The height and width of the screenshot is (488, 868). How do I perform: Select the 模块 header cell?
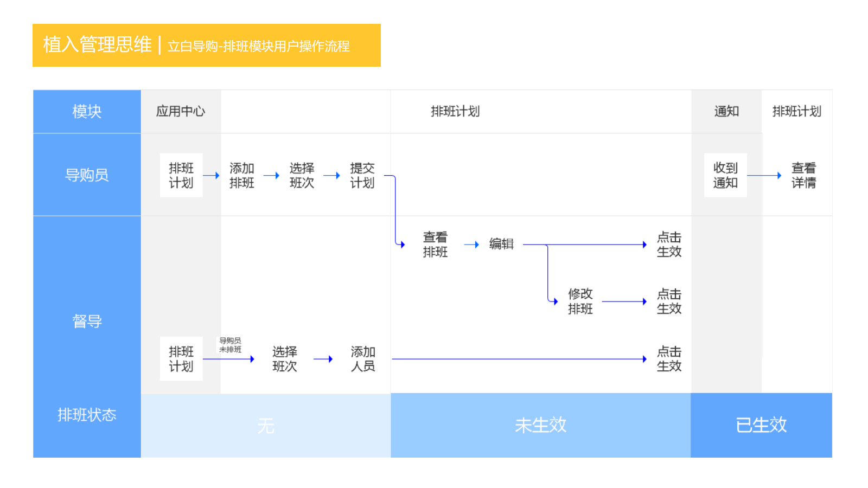point(87,111)
